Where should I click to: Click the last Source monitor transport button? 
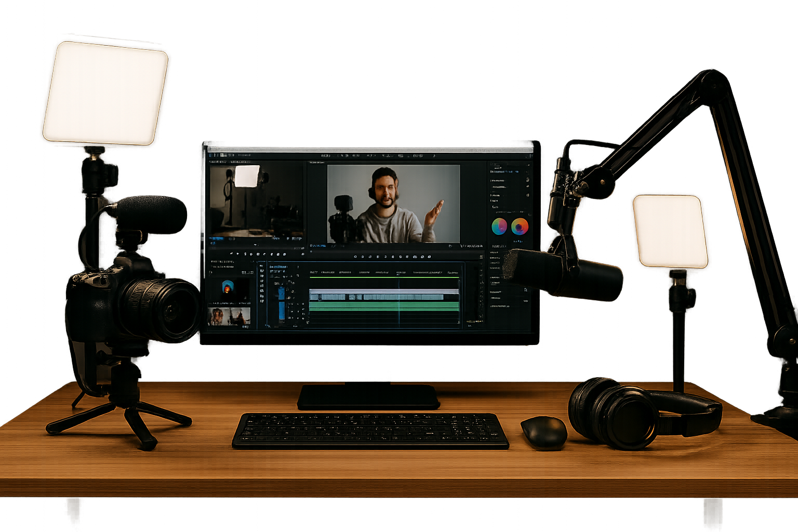tap(285, 254)
